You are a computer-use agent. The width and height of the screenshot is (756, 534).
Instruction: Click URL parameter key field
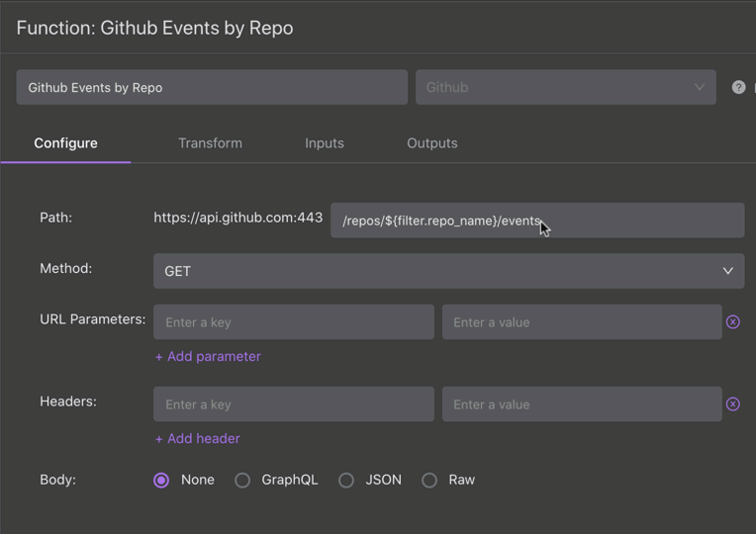(x=294, y=322)
